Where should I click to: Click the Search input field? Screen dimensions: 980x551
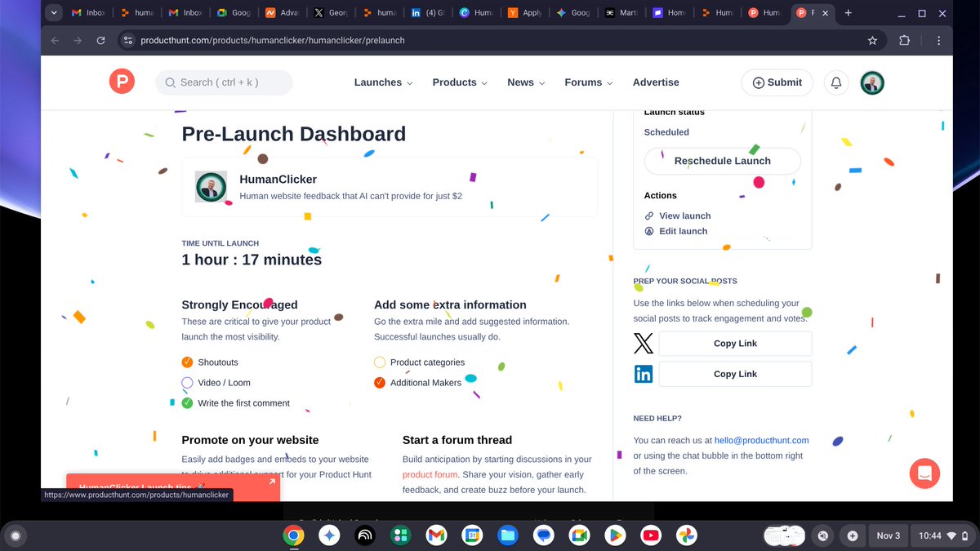(224, 82)
